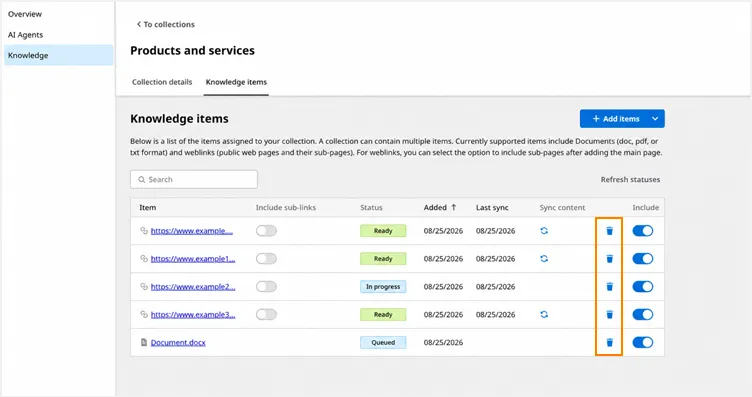Open the https://www.example... link in first row
This screenshot has width=752, height=397.
pos(192,231)
